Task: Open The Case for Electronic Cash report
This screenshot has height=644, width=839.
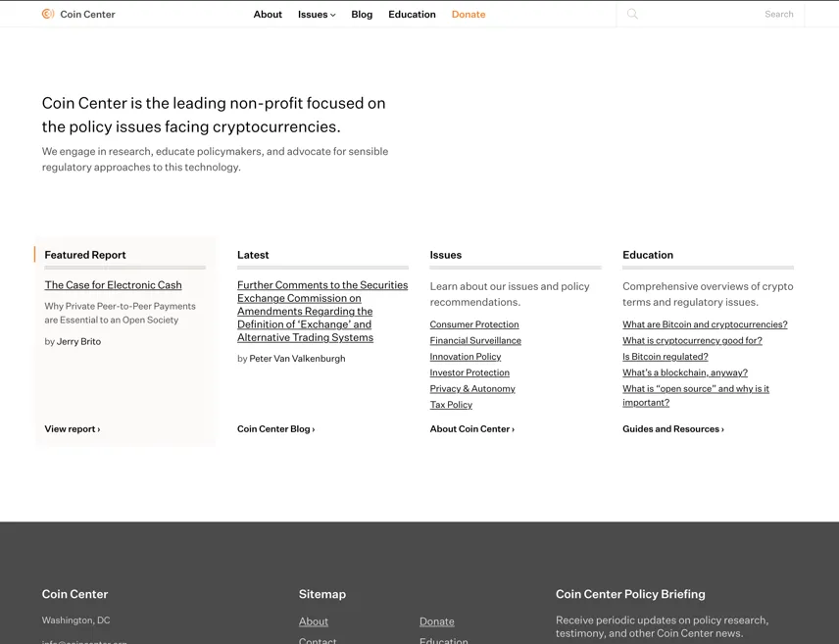Action: tap(113, 285)
